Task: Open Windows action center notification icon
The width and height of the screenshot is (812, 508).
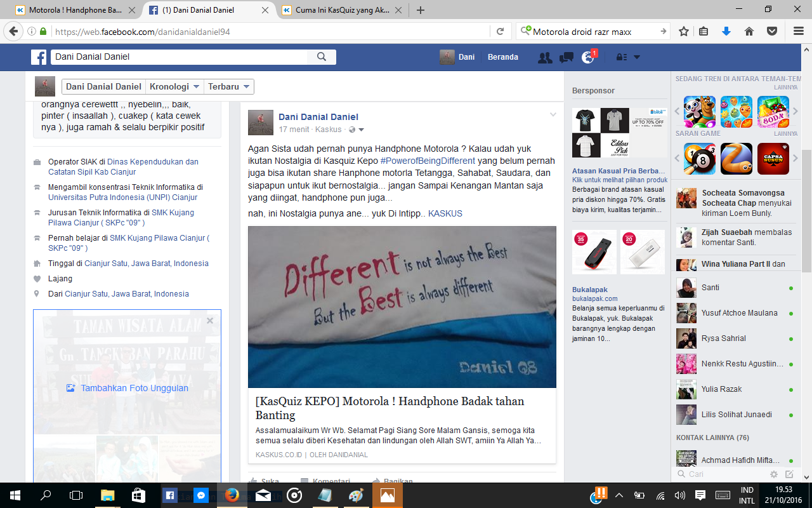Action: (700, 495)
